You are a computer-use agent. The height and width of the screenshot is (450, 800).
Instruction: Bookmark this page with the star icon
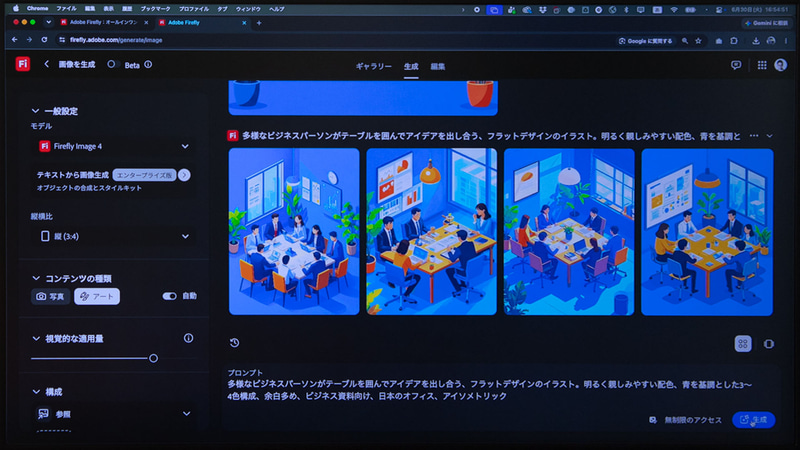pyautogui.click(x=698, y=41)
